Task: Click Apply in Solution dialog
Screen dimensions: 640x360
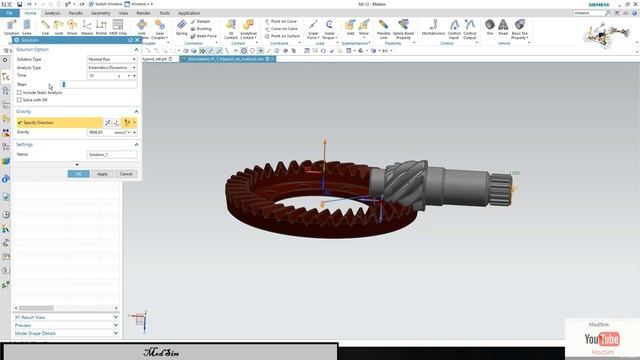Action: point(102,174)
